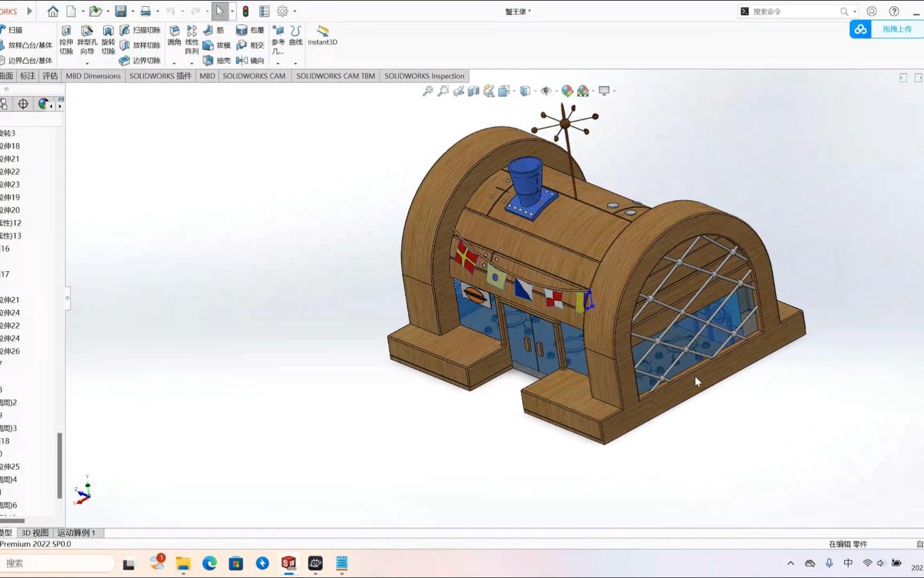The height and width of the screenshot is (578, 924).
Task: Open Reference Geometry (参考几...) tool
Action: (x=278, y=40)
